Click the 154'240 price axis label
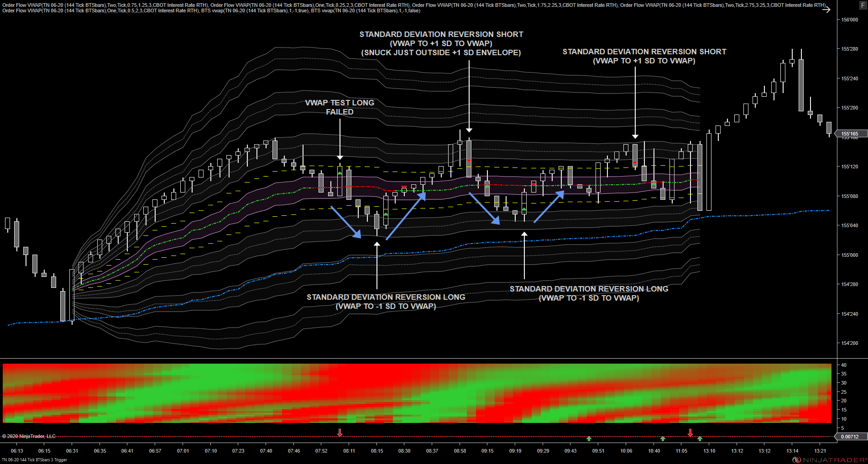868x464 pixels. 849,314
